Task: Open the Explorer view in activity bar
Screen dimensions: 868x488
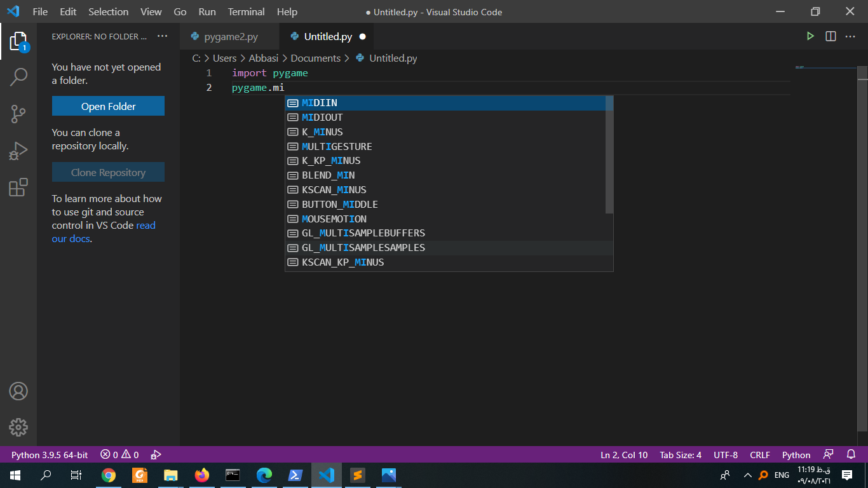Action: click(x=18, y=42)
